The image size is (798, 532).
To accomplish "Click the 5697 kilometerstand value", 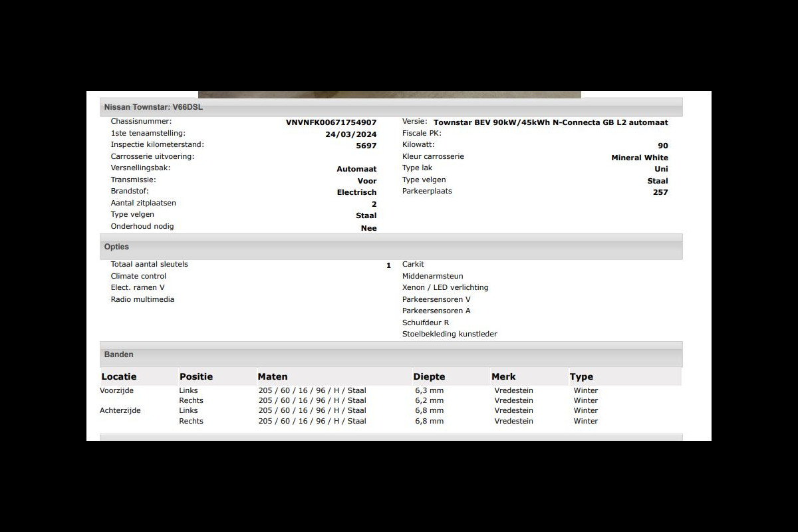I will (366, 146).
